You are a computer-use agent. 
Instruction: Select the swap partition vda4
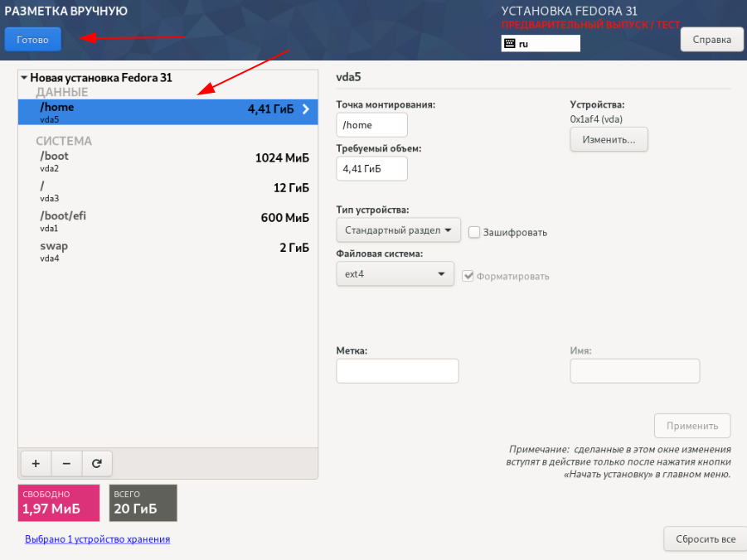pyautogui.click(x=166, y=251)
